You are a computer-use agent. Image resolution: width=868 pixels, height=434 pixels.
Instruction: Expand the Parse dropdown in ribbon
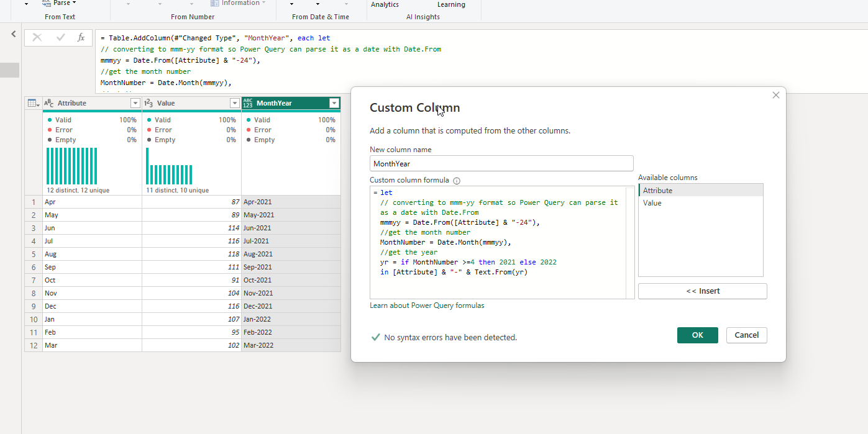click(x=74, y=3)
